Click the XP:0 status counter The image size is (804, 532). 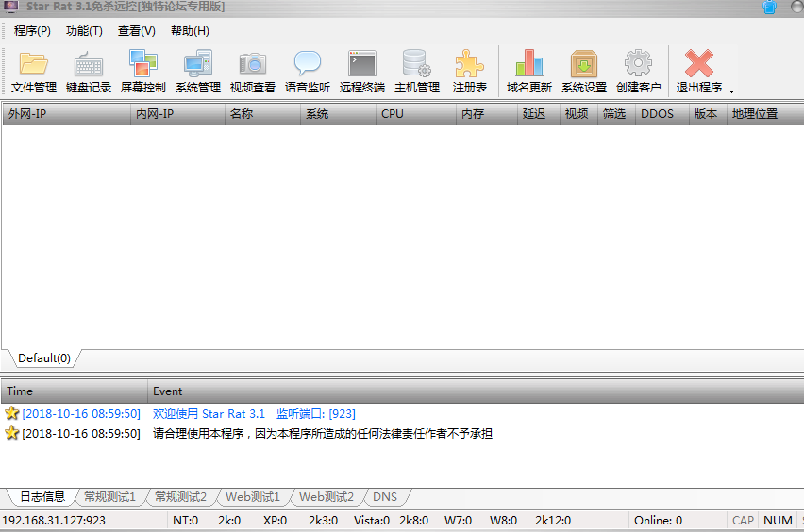pyautogui.click(x=275, y=521)
